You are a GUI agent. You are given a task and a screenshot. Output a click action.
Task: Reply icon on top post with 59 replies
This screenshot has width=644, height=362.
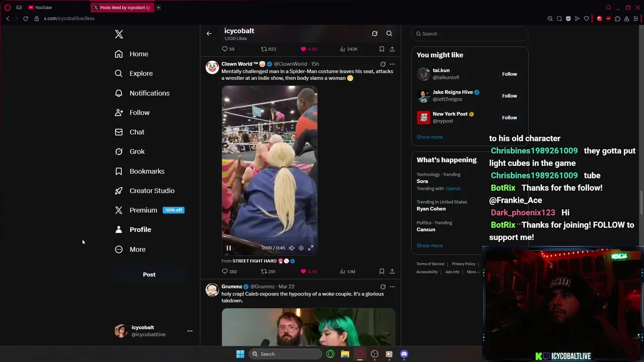(228, 49)
